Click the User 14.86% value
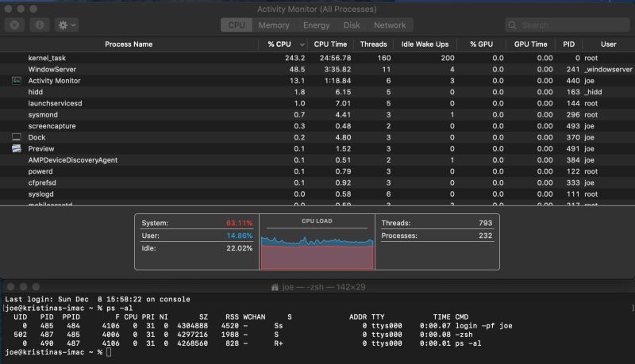The image size is (635, 364). [240, 236]
